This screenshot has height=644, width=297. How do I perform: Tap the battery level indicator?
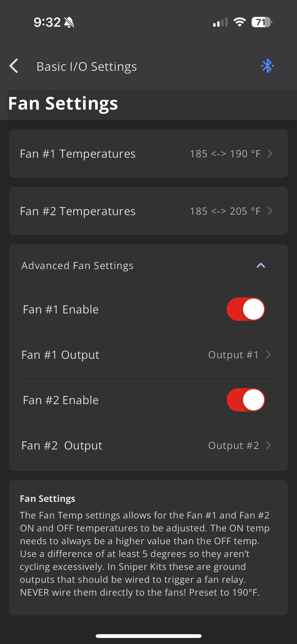click(262, 22)
